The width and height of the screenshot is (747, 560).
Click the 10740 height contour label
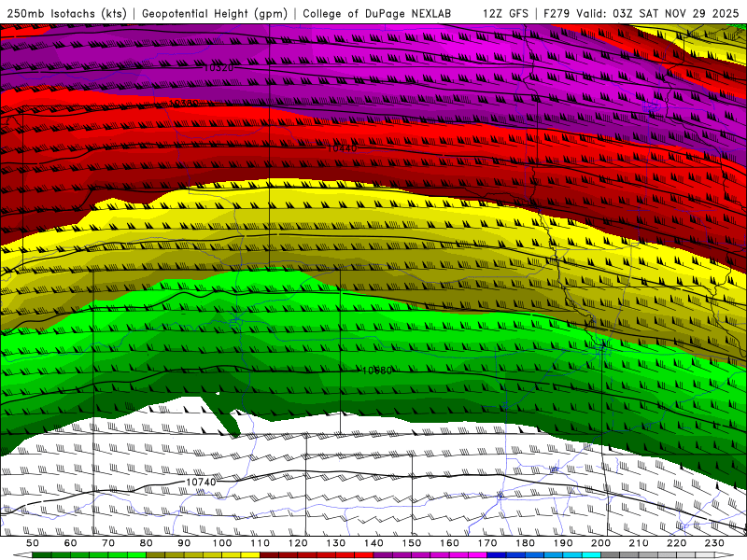[201, 482]
